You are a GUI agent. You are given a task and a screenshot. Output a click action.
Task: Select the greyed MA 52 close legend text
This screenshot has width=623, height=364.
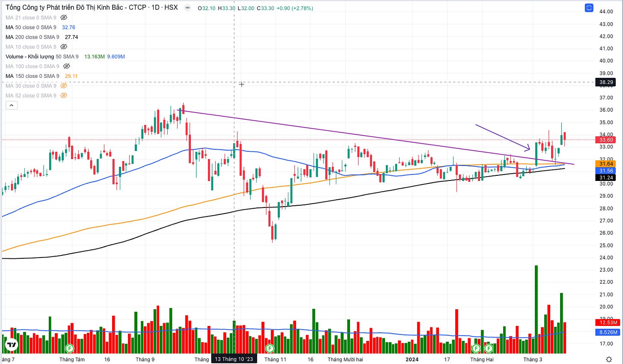point(31,95)
